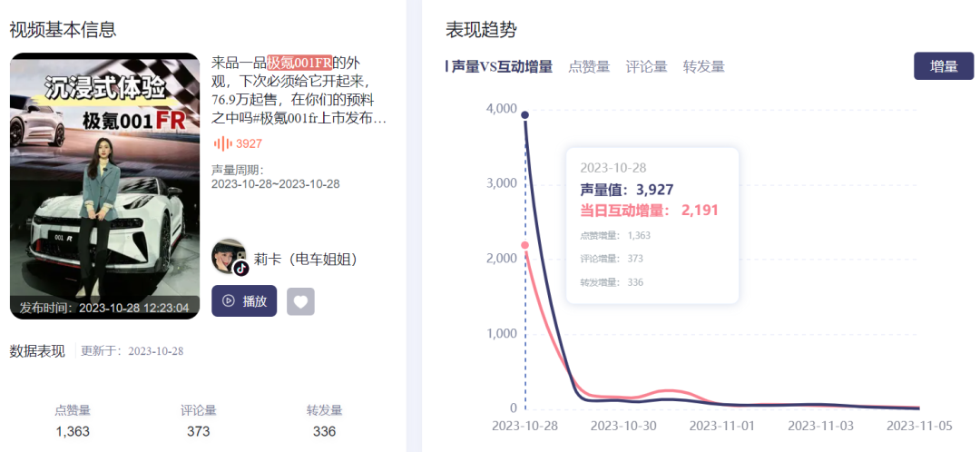The image size is (980, 452).
Task: Click the tooltip 评论增量: 373 line
Action: 612,258
